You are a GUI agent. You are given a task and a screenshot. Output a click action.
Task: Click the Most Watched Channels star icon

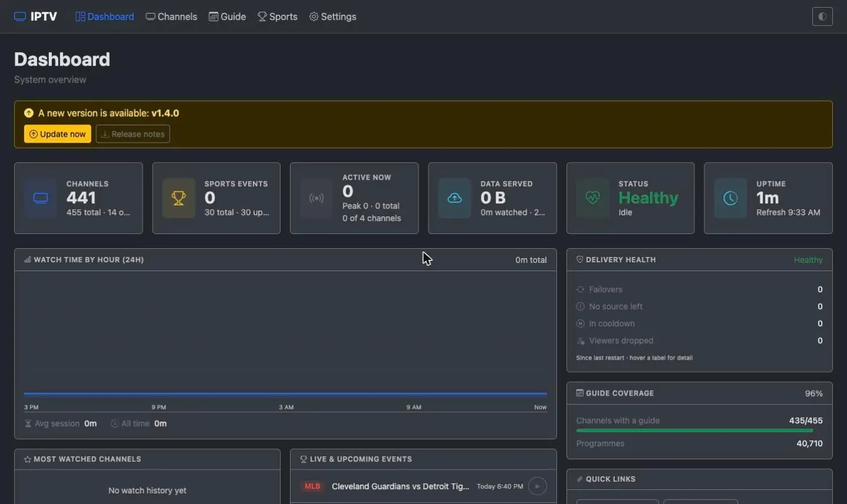pos(28,459)
